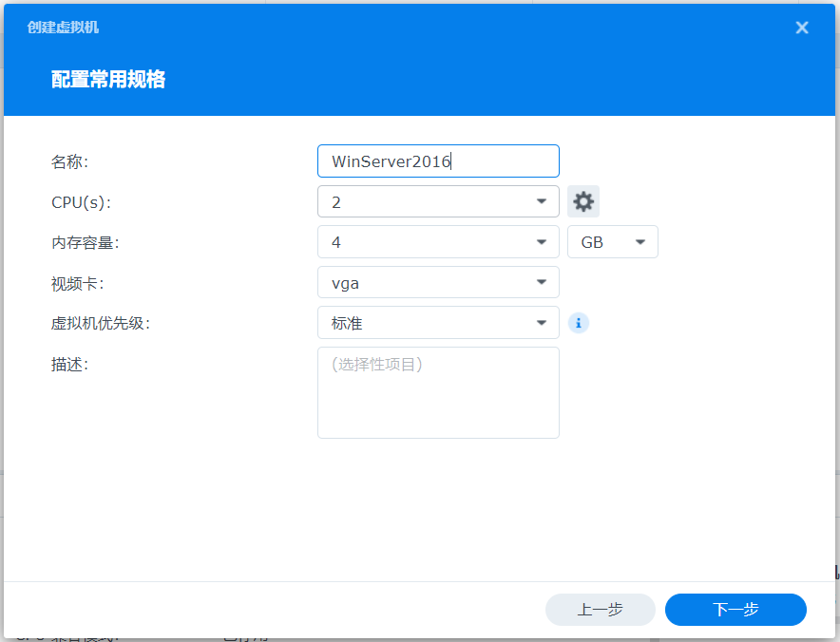Open the memory capacity dropdown showing 4

(x=437, y=241)
